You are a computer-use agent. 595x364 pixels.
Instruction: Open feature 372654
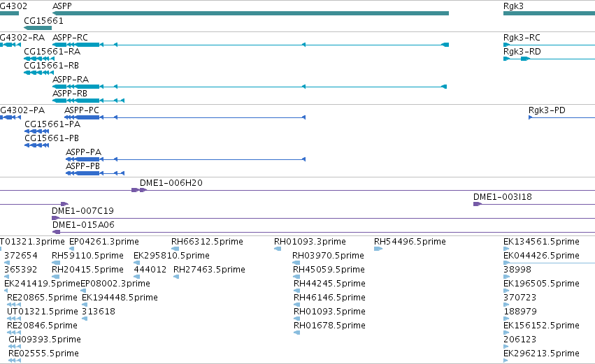point(21,256)
